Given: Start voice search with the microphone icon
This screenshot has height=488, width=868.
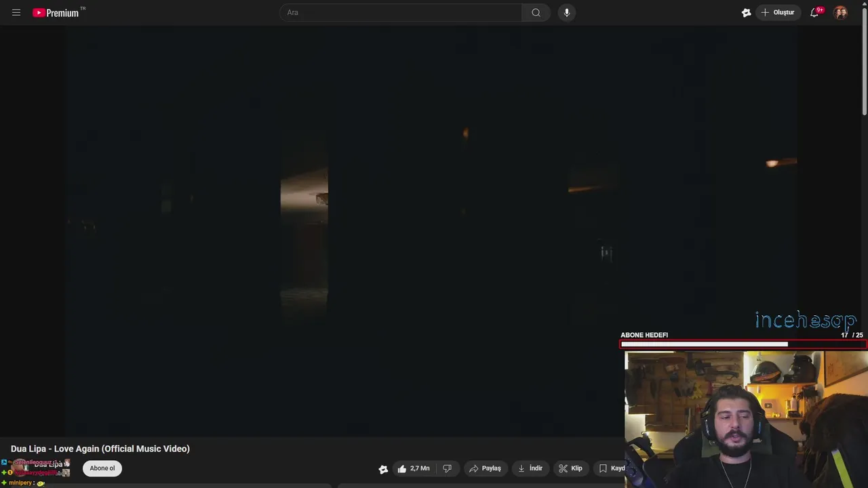Looking at the screenshot, I should click(x=567, y=12).
